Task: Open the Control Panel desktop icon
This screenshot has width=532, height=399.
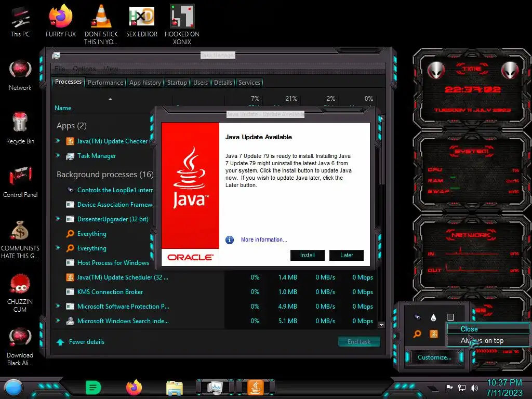Action: tap(20, 182)
